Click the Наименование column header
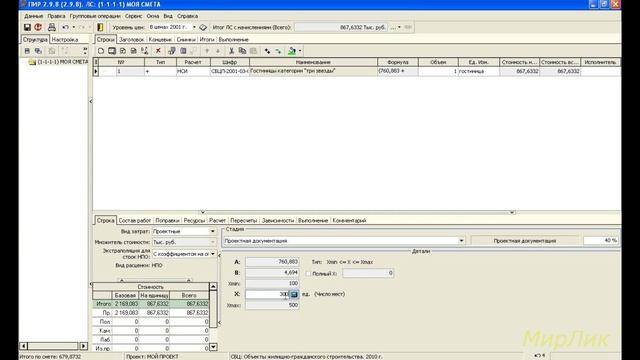Image resolution: width=640 pixels, height=360 pixels. click(x=313, y=62)
